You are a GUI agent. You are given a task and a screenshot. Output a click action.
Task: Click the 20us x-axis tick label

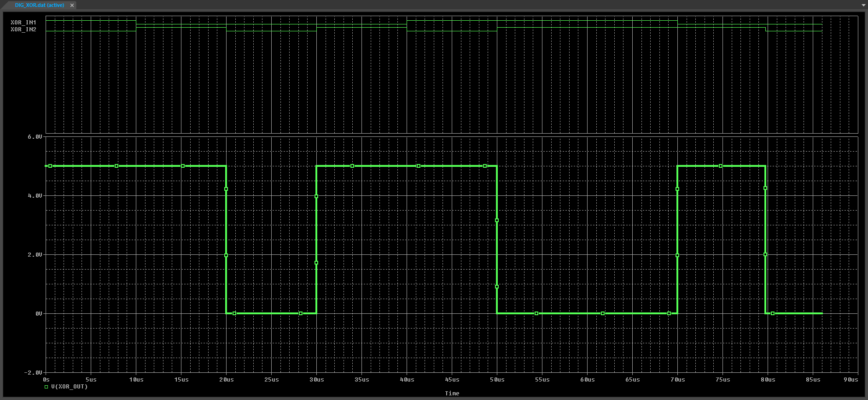tap(226, 380)
